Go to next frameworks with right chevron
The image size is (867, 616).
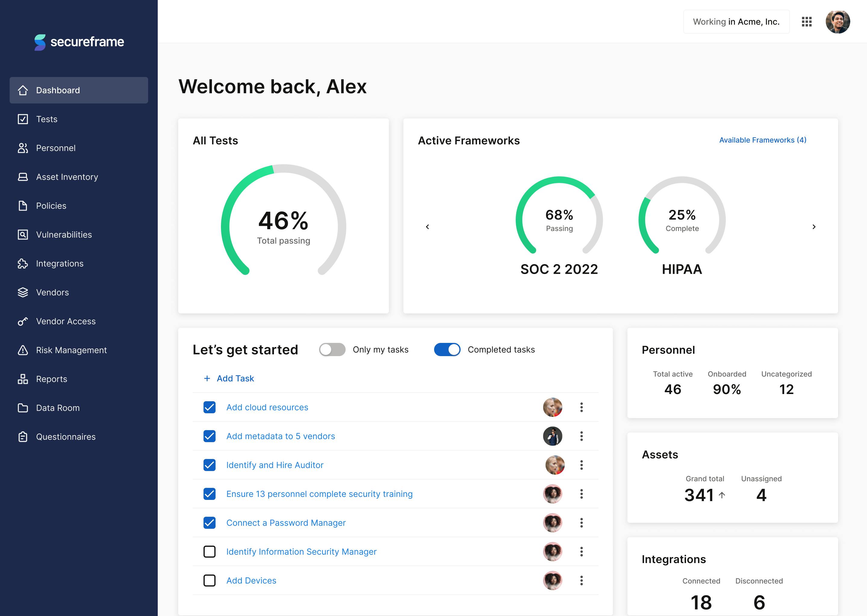point(814,227)
